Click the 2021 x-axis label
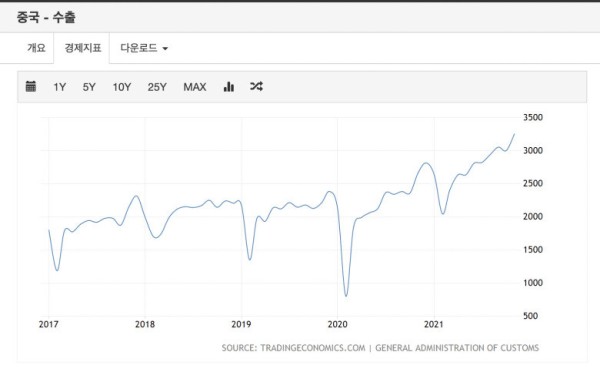The height and width of the screenshot is (372, 600). coord(434,324)
